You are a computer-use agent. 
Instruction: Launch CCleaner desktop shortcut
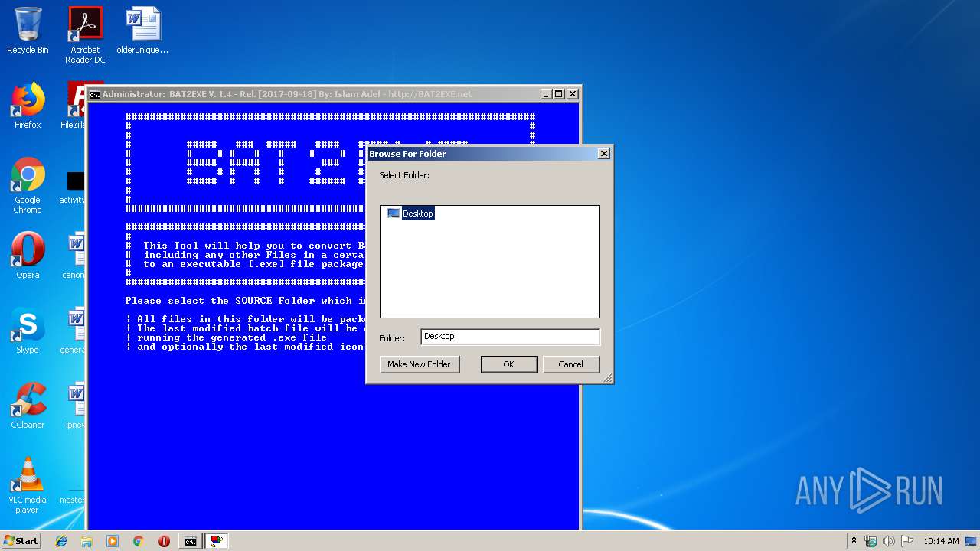[x=28, y=406]
